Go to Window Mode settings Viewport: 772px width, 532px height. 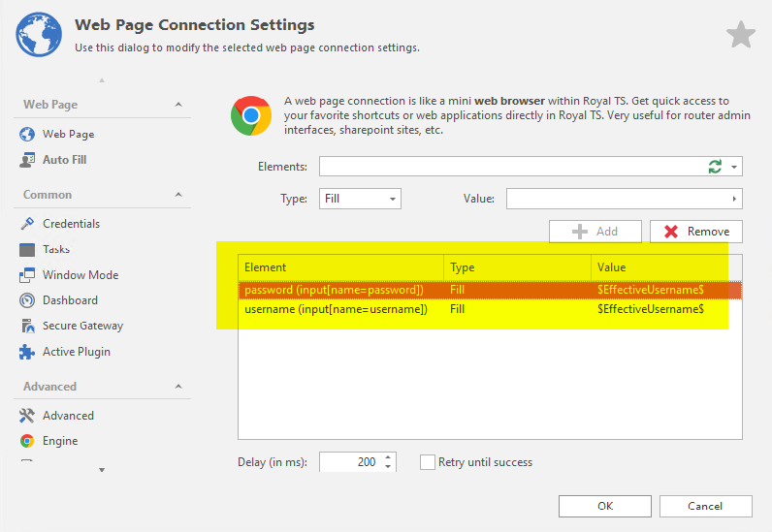point(80,275)
